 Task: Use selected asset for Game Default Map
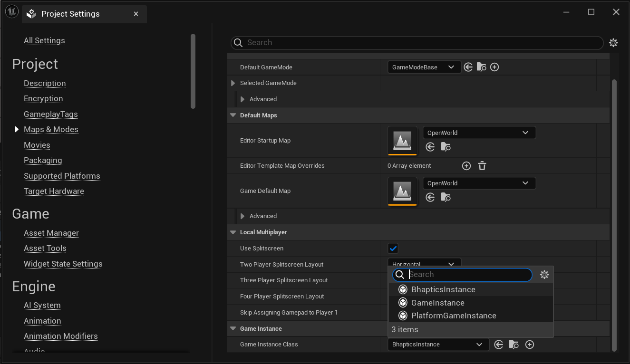click(430, 197)
